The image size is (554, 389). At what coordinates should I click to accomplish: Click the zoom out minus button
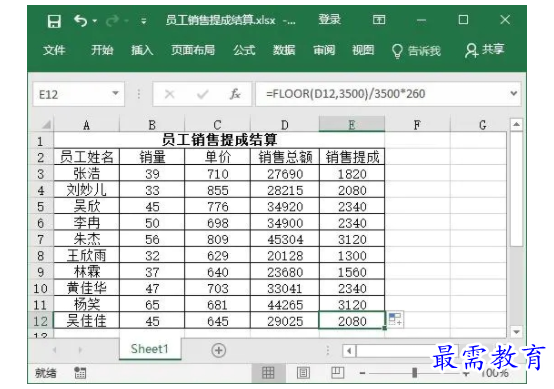362,373
